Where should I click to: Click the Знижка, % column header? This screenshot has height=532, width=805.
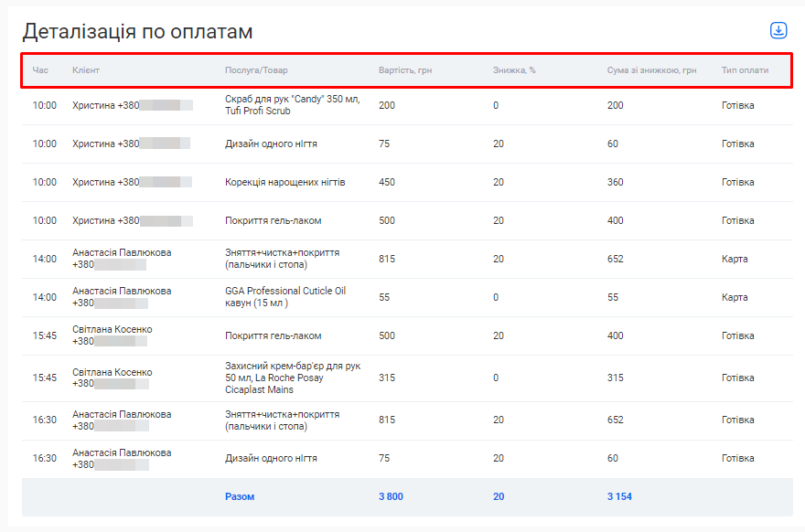[514, 70]
